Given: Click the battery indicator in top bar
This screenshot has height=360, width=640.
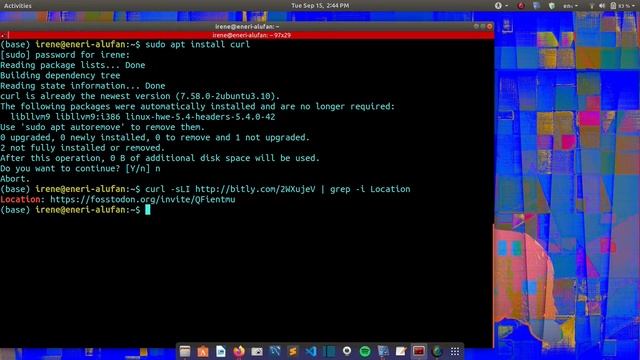Looking at the screenshot, I should point(613,6).
